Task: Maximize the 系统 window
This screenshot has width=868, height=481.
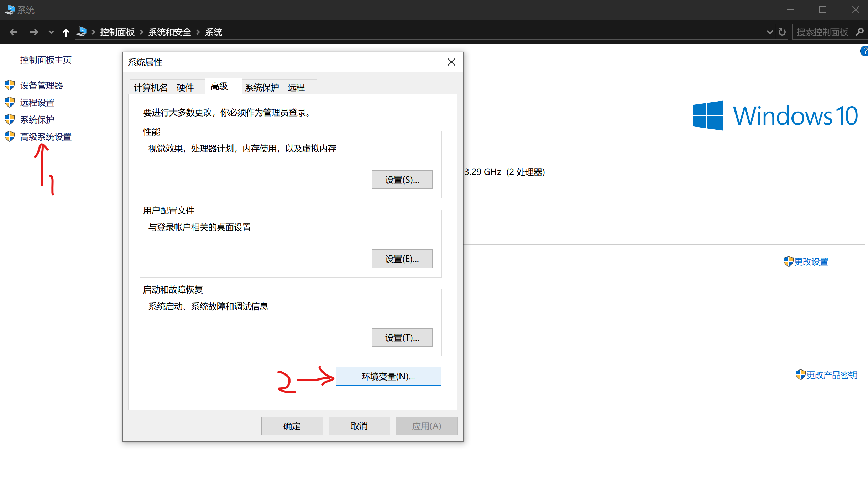Action: tap(823, 10)
